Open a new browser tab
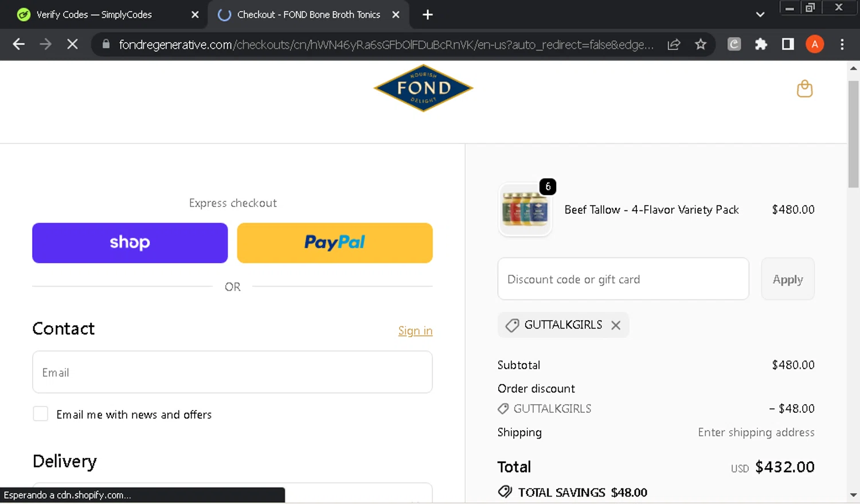860x504 pixels. (x=428, y=15)
